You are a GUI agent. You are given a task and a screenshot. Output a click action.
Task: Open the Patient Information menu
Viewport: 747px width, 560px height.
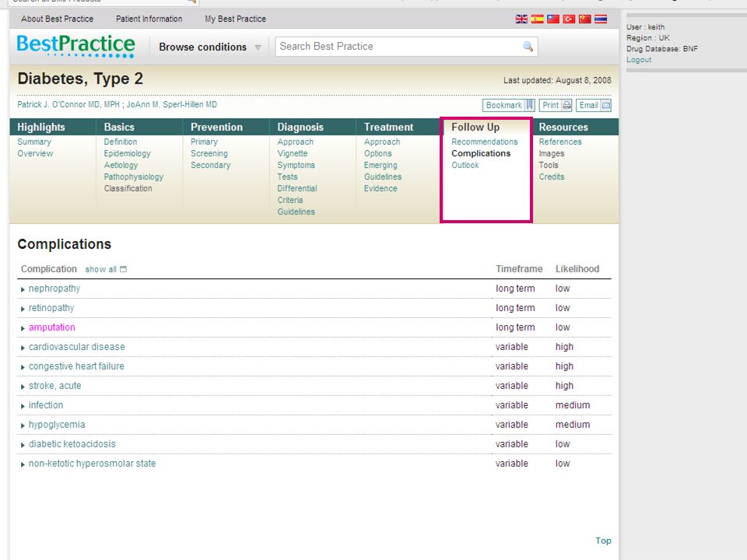149,19
